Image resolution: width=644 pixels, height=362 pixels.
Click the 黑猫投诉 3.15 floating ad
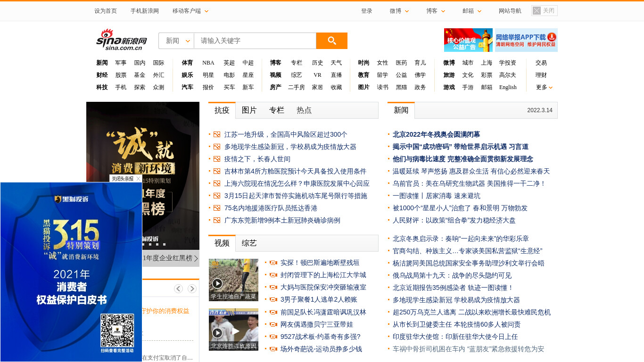(71, 272)
